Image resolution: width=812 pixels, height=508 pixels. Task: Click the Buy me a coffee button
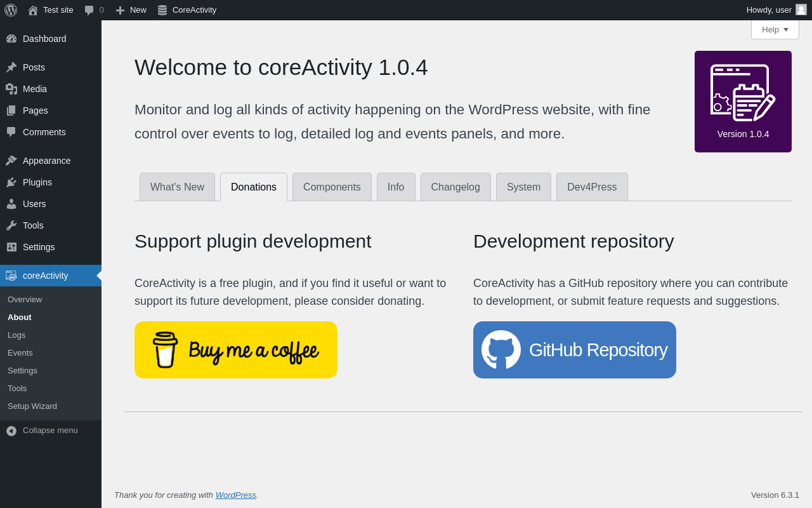[236, 350]
